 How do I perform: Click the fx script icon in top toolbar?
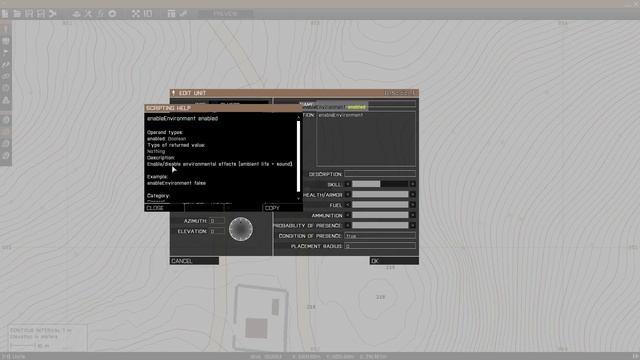click(100, 13)
